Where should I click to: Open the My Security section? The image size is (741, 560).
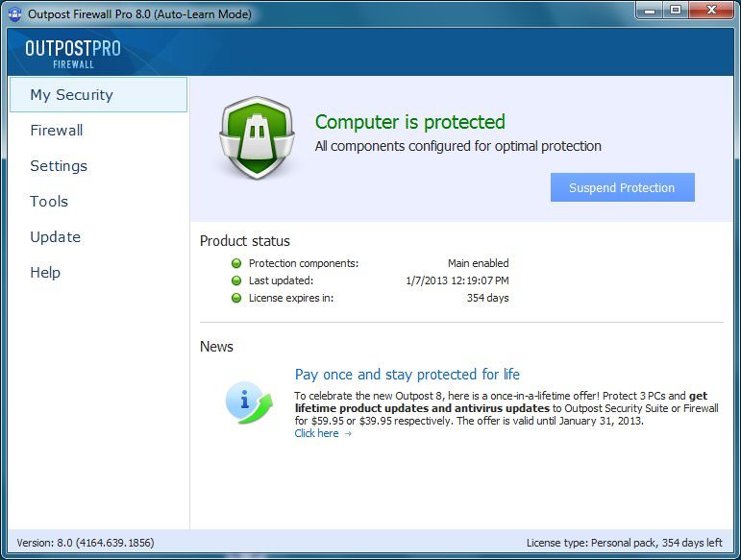(x=98, y=95)
